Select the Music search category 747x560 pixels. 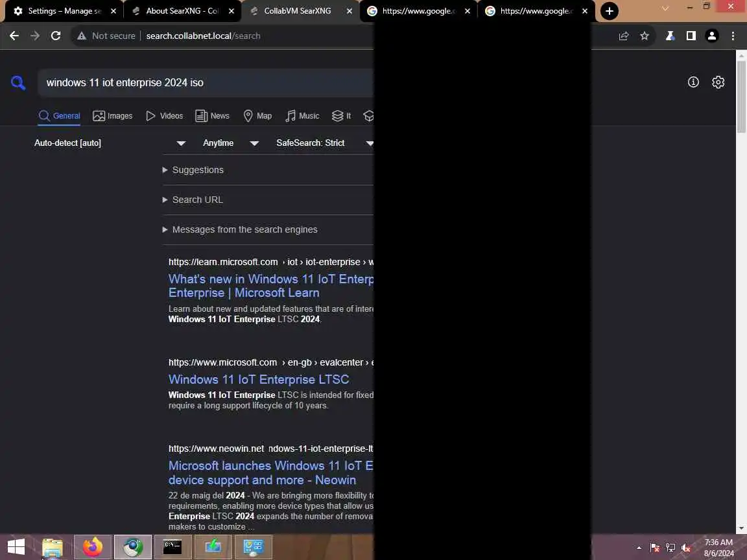click(x=302, y=116)
